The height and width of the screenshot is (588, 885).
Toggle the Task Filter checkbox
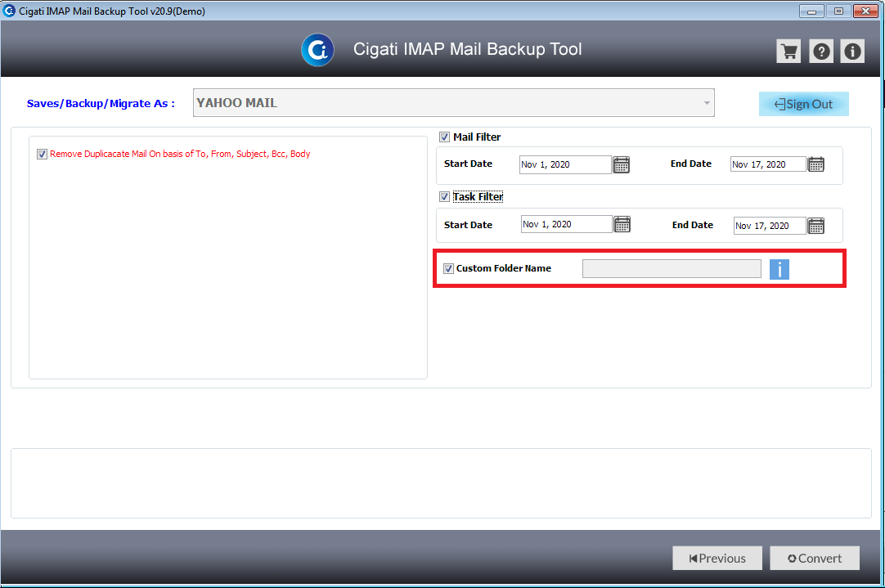click(x=445, y=197)
